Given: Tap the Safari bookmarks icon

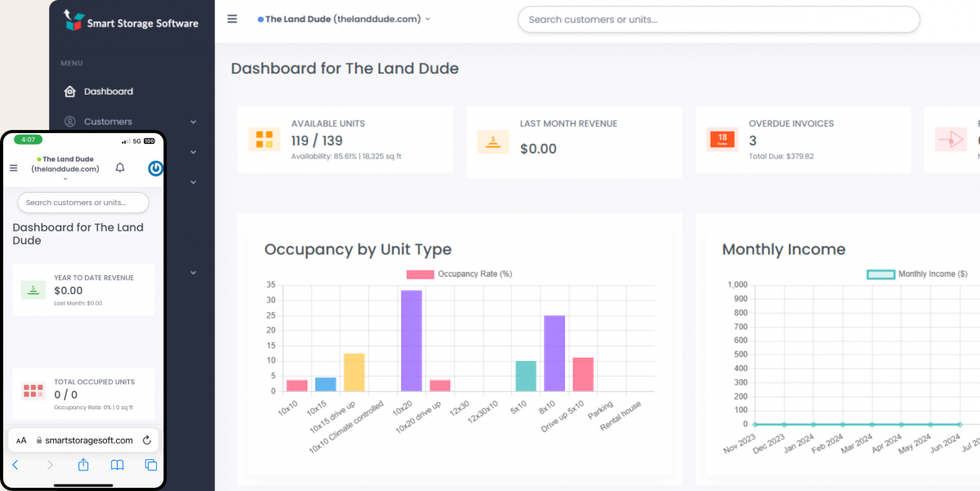Looking at the screenshot, I should pyautogui.click(x=118, y=465).
